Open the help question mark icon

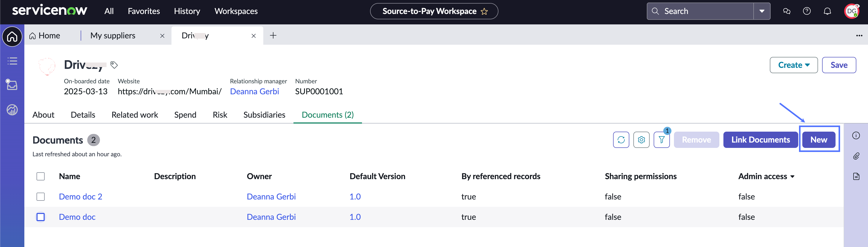[807, 11]
